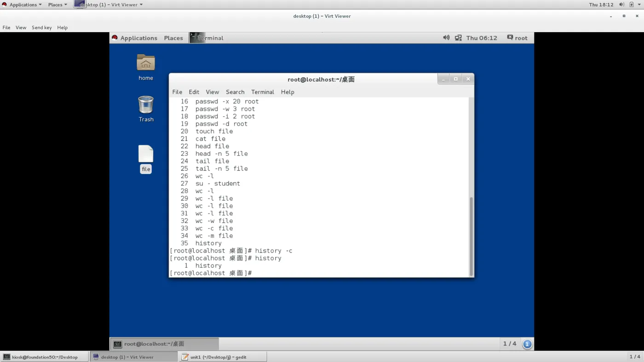The height and width of the screenshot is (362, 644).
Task: Click root@localhost task in guest bottom taskbar
Action: pyautogui.click(x=165, y=344)
